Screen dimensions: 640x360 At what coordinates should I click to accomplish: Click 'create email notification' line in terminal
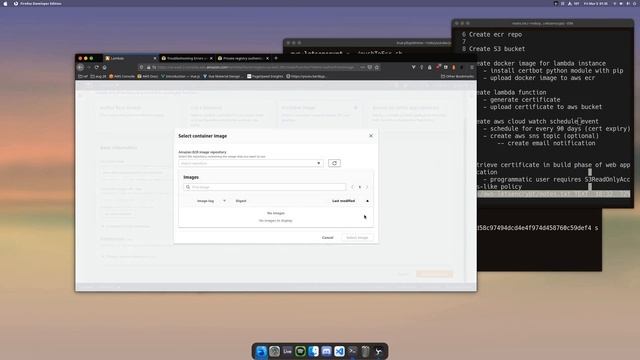(x=550, y=143)
